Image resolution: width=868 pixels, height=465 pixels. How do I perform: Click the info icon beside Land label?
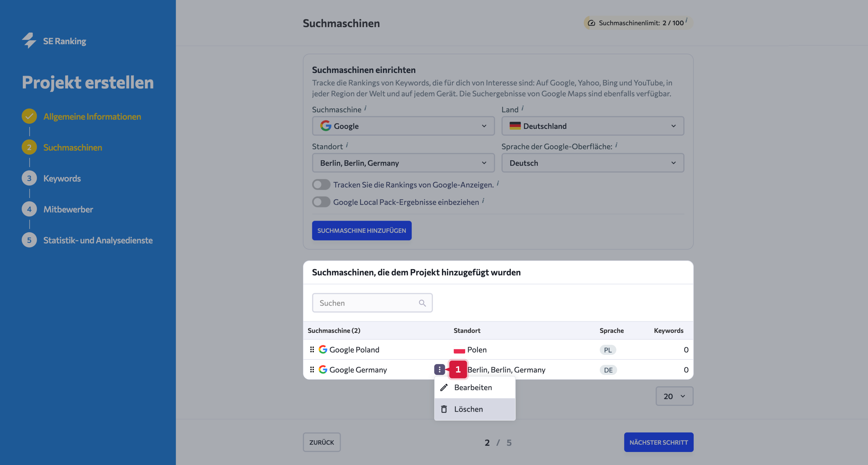tap(523, 108)
